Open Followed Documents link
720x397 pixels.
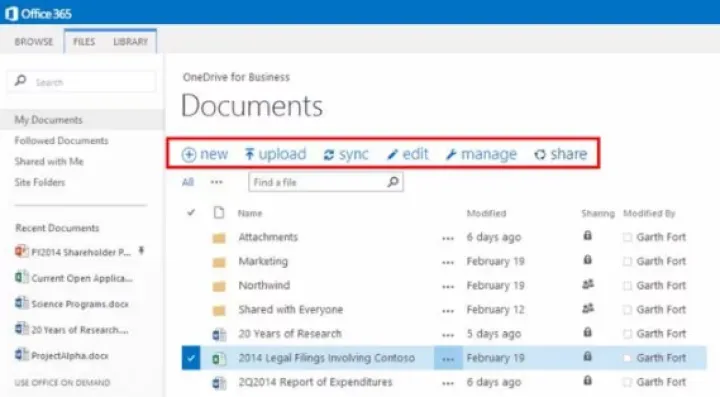pos(62,140)
